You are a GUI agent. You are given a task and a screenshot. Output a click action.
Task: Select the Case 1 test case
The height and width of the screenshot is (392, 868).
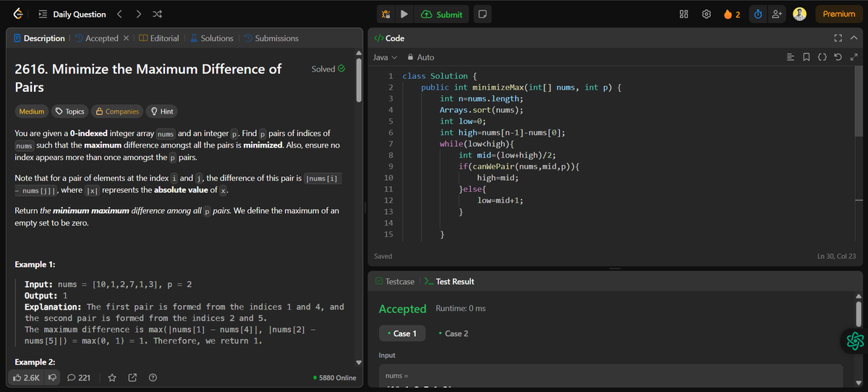click(x=401, y=333)
